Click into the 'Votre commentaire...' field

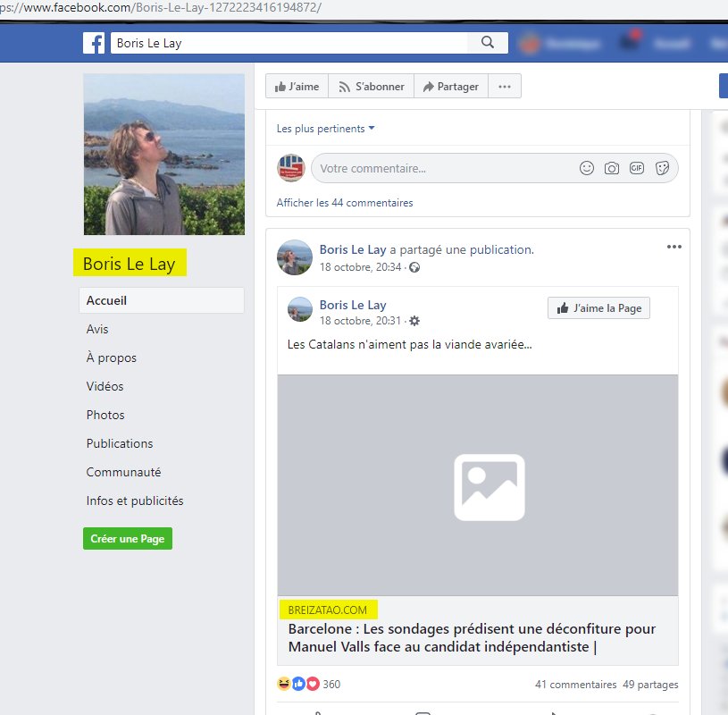[x=446, y=168]
